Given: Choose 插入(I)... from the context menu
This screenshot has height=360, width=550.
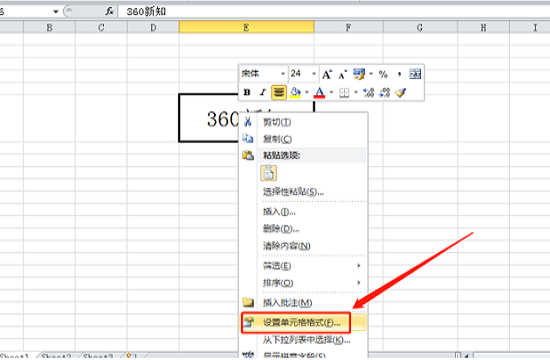Looking at the screenshot, I should coord(304,212).
